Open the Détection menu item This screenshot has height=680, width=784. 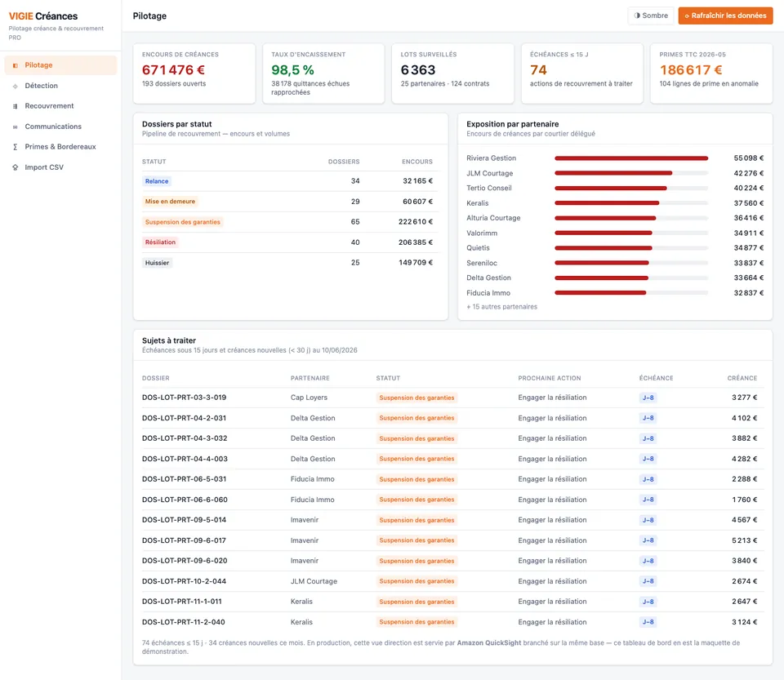60,86
